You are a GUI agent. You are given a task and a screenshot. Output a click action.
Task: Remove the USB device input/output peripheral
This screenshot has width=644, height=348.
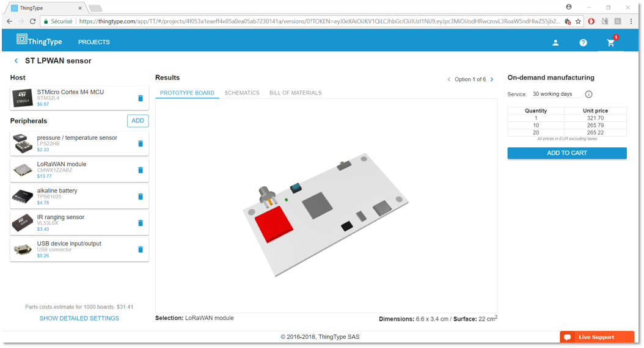pos(141,249)
